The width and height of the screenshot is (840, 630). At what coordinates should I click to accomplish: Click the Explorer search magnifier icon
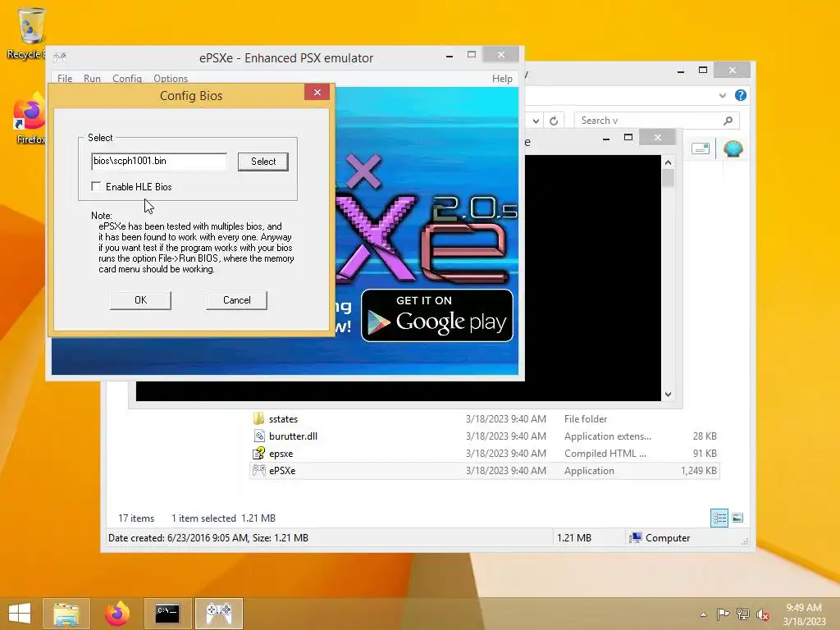pos(728,121)
